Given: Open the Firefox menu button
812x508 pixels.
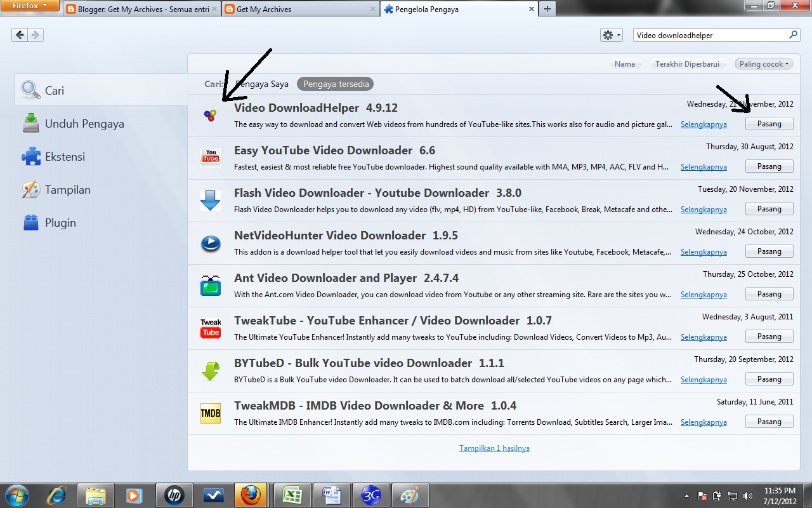Looking at the screenshot, I should 30,6.
